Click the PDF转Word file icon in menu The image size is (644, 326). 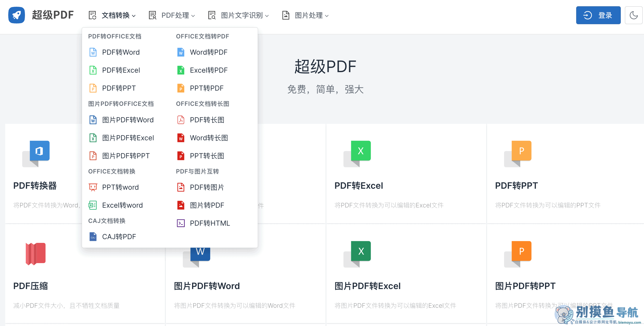[x=93, y=52]
